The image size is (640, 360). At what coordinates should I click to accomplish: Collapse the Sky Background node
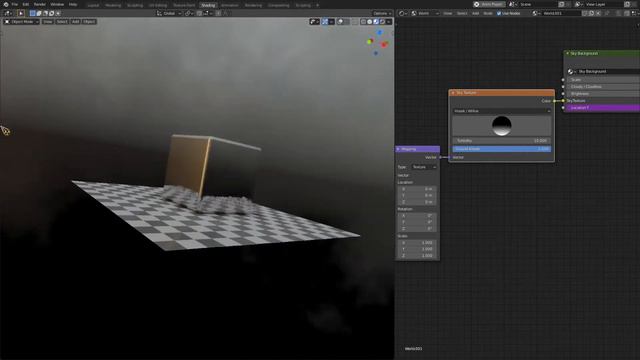567,53
